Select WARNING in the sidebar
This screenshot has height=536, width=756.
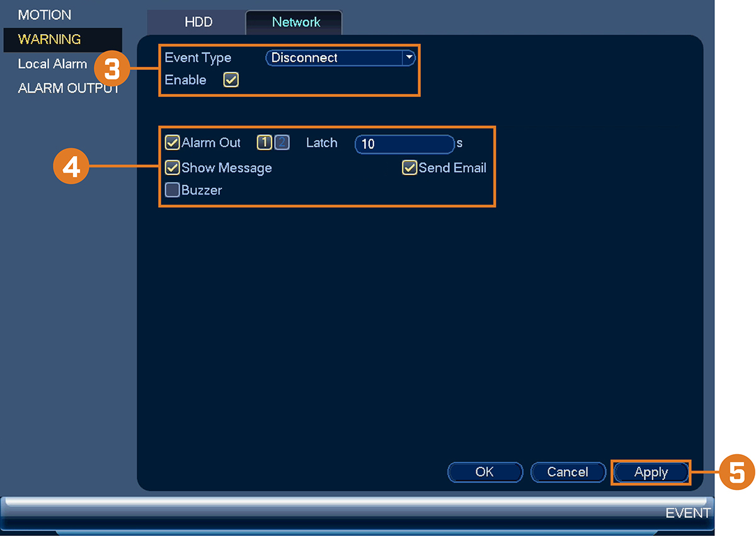(x=62, y=40)
